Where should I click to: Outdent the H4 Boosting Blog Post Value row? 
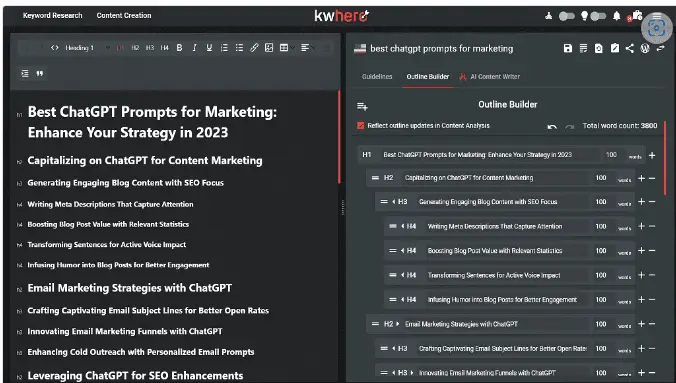[x=403, y=251]
